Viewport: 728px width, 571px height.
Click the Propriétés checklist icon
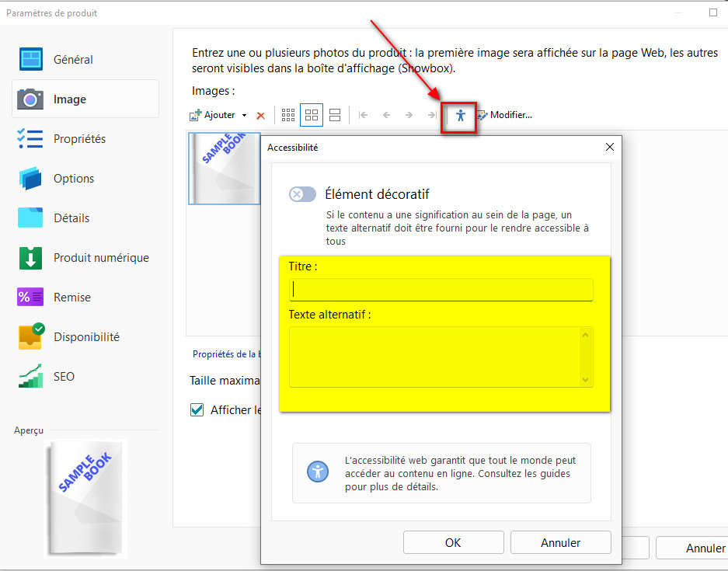(30, 138)
